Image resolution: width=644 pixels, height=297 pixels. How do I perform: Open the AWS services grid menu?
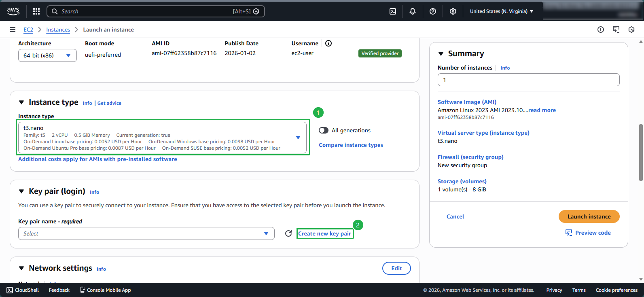point(36,11)
